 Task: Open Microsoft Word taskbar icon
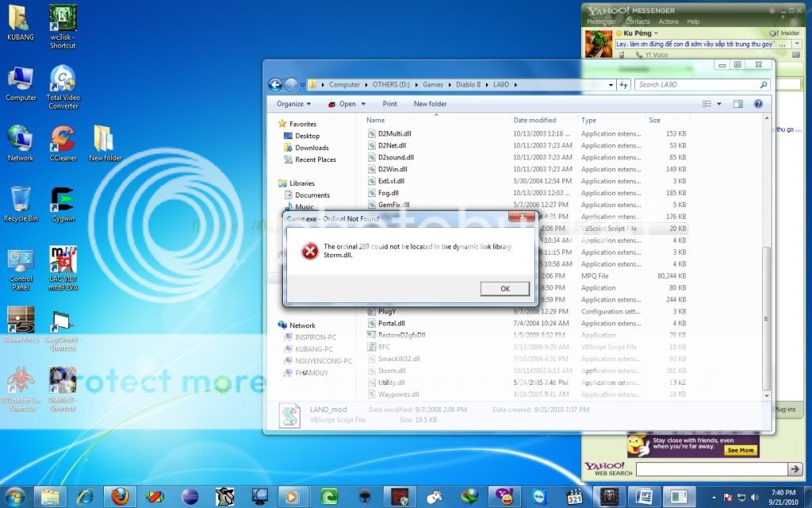click(x=644, y=497)
